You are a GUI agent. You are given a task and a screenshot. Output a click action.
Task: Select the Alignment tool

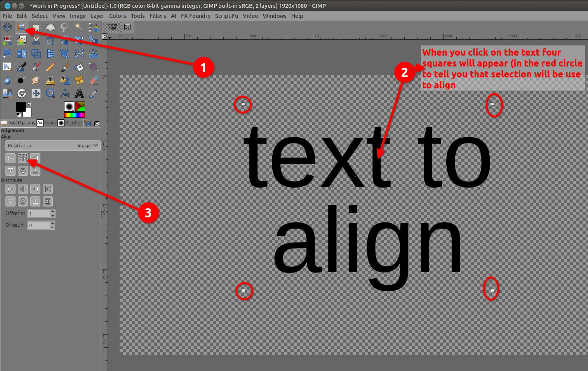coord(22,27)
